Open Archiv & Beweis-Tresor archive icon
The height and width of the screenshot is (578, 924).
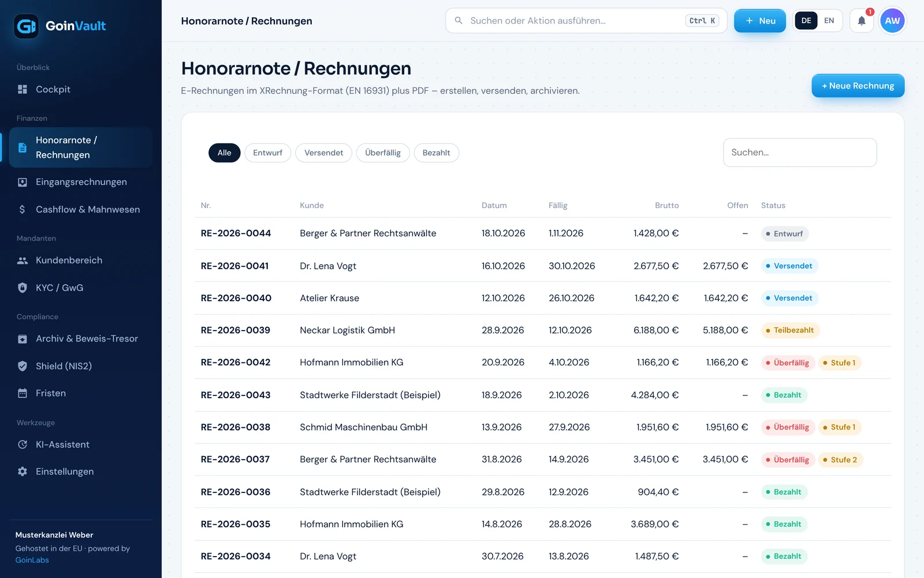23,339
